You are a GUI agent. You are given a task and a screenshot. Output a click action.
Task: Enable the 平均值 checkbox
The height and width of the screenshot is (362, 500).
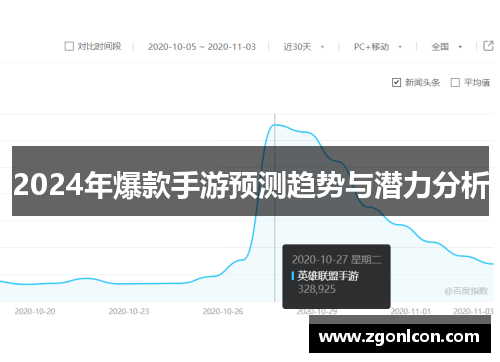click(455, 82)
